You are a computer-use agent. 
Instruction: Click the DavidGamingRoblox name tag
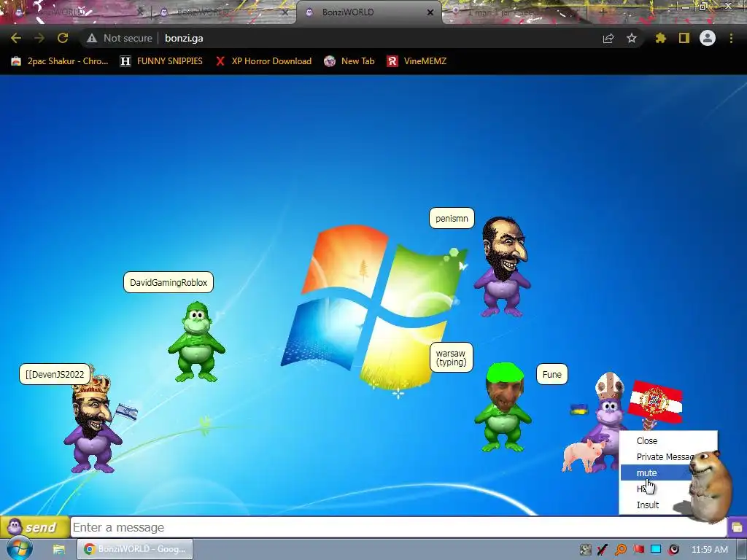pyautogui.click(x=169, y=282)
